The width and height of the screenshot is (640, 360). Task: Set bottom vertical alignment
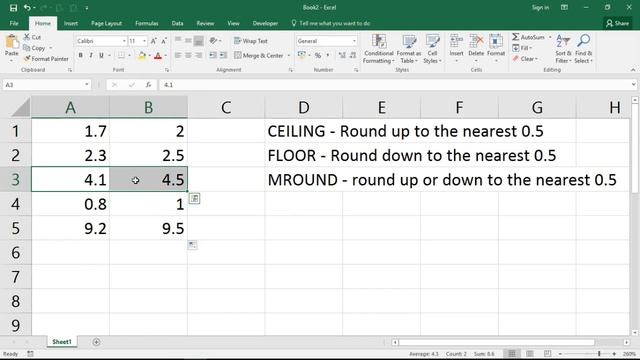198,40
